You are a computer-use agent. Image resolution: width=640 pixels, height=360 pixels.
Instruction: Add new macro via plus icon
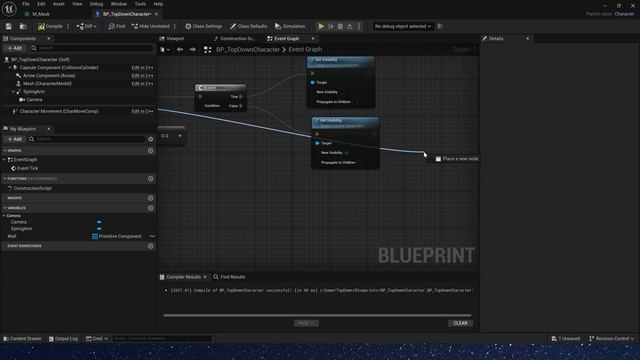click(151, 198)
